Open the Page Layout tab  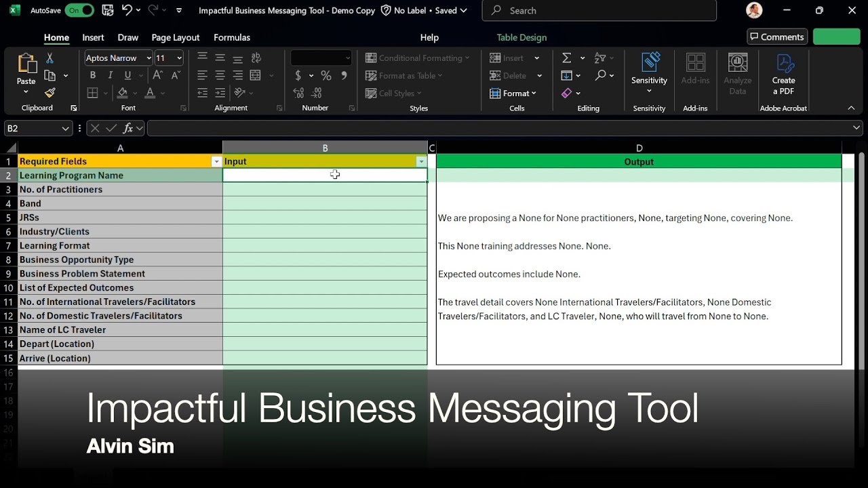[176, 37]
